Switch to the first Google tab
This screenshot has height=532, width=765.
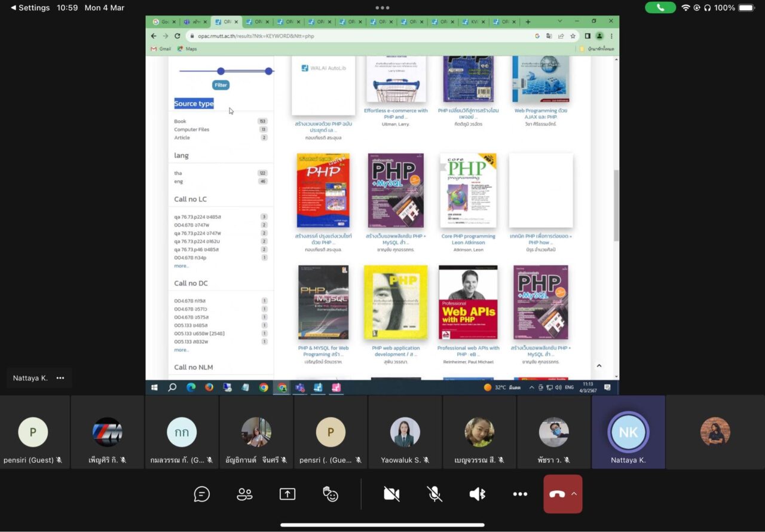point(164,22)
